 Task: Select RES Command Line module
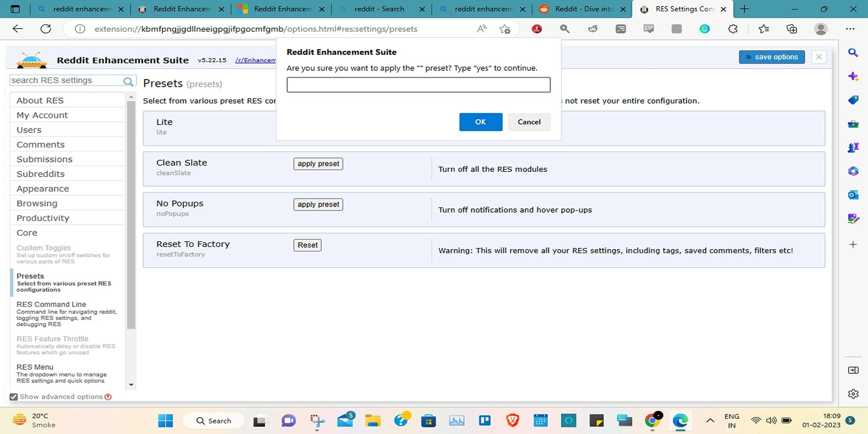point(67,314)
